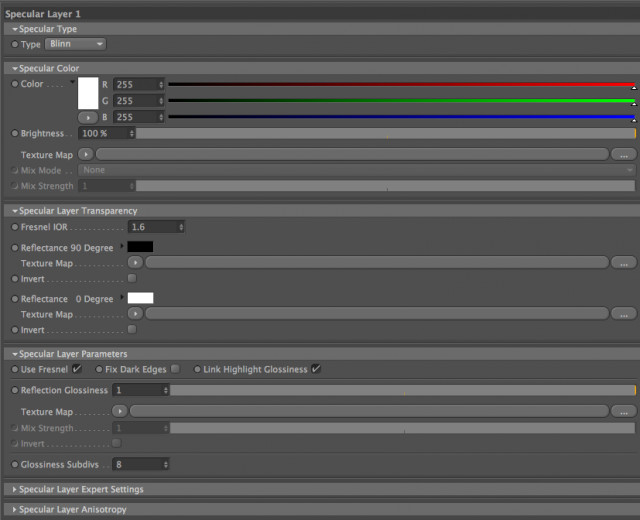Click the Fresnel IOR stepper arrows
The height and width of the screenshot is (520, 640).
182,227
